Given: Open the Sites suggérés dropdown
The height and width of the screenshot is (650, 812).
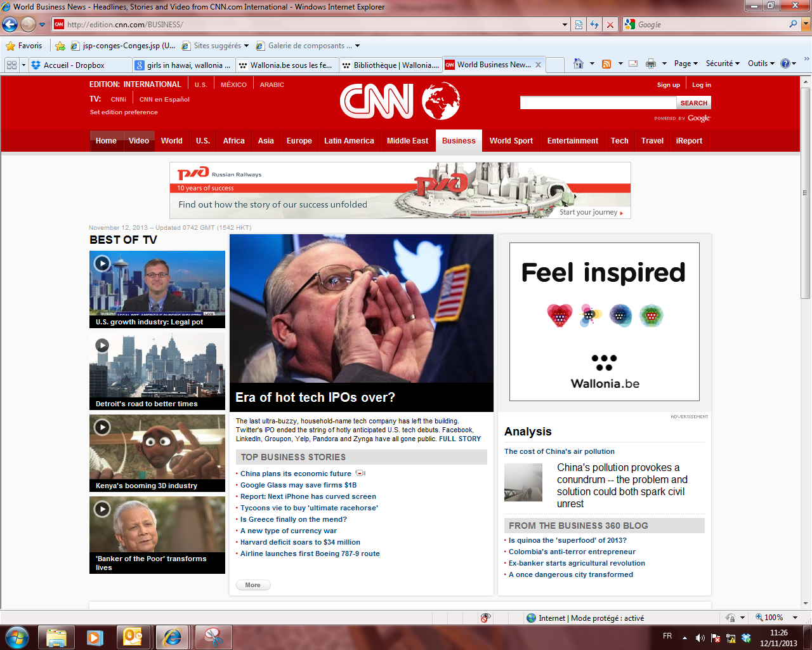Looking at the screenshot, I should (x=246, y=46).
